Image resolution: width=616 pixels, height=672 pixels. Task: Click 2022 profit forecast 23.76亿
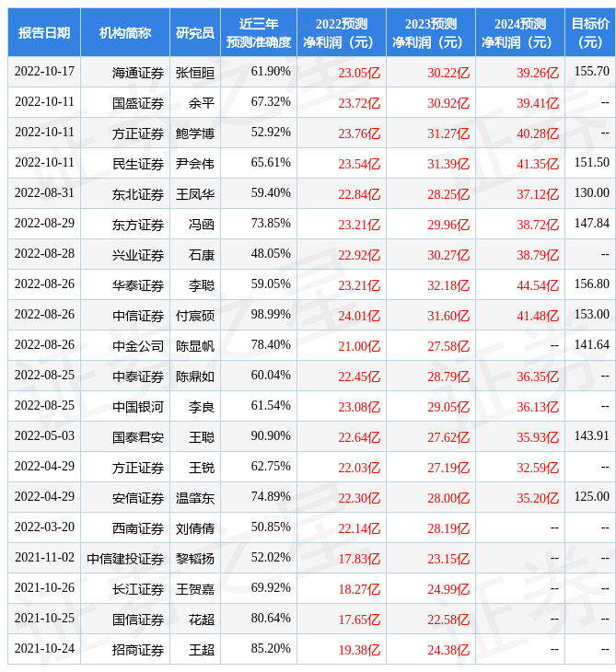point(359,133)
